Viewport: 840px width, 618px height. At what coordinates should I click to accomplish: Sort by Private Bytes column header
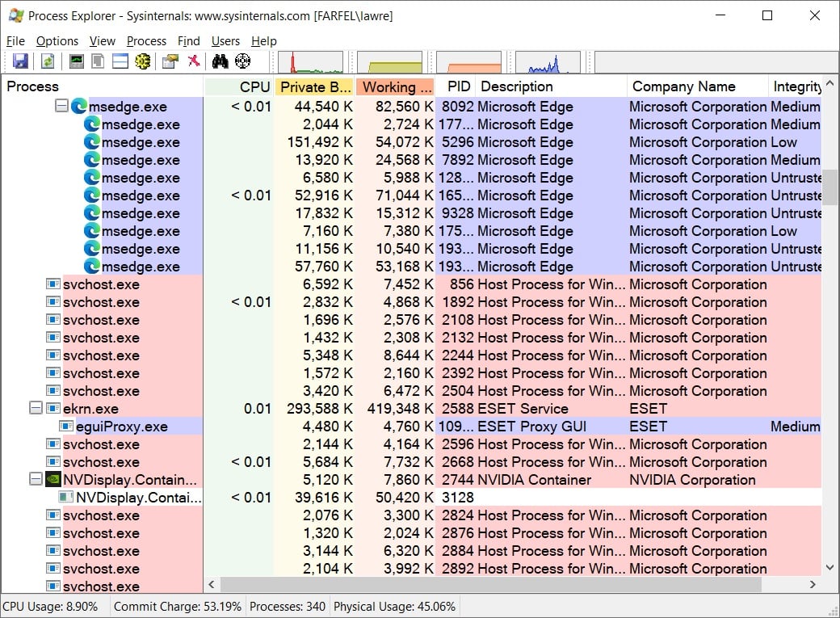pyautogui.click(x=314, y=86)
